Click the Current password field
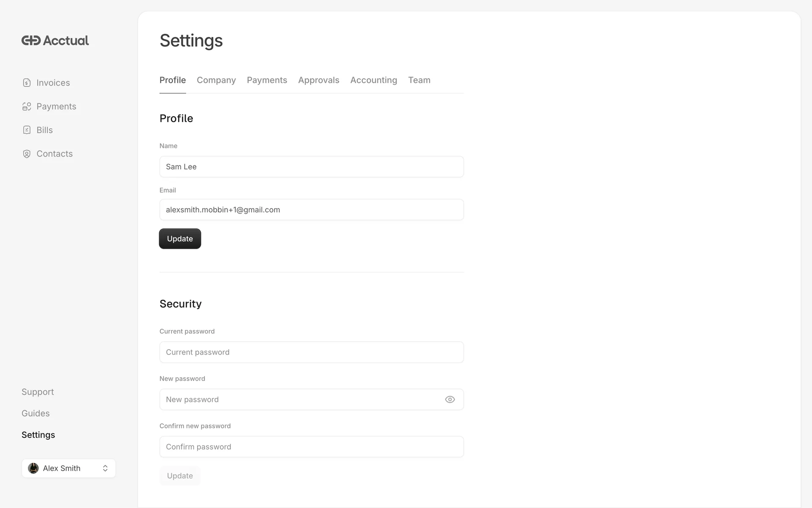Image resolution: width=812 pixels, height=508 pixels. [311, 352]
